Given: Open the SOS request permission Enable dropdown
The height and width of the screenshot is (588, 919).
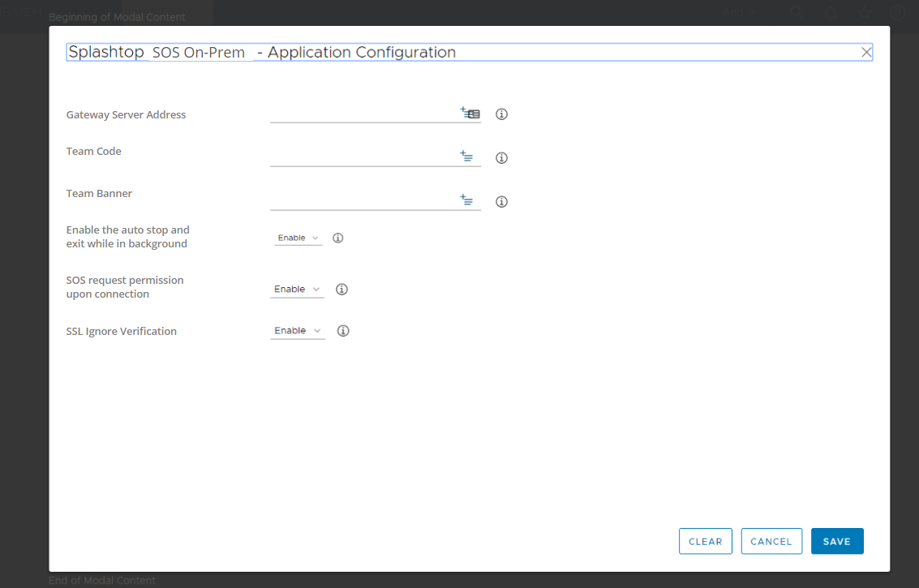Looking at the screenshot, I should [297, 289].
